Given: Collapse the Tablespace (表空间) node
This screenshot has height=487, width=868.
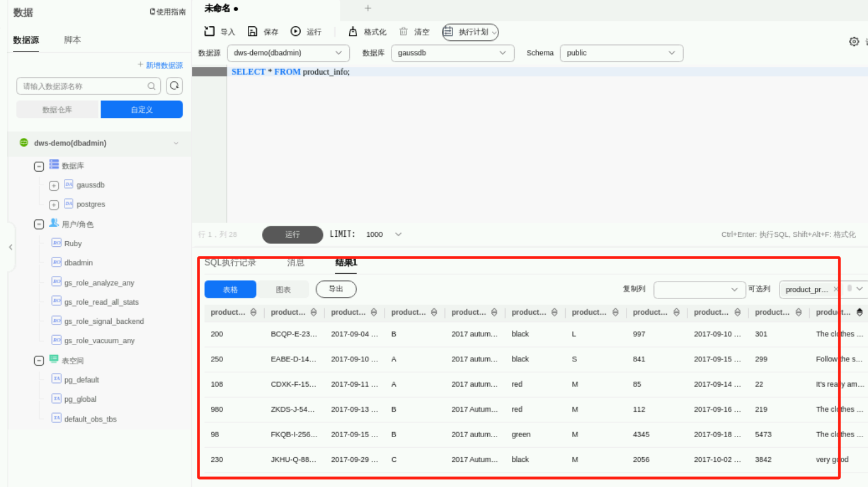Looking at the screenshot, I should point(39,361).
